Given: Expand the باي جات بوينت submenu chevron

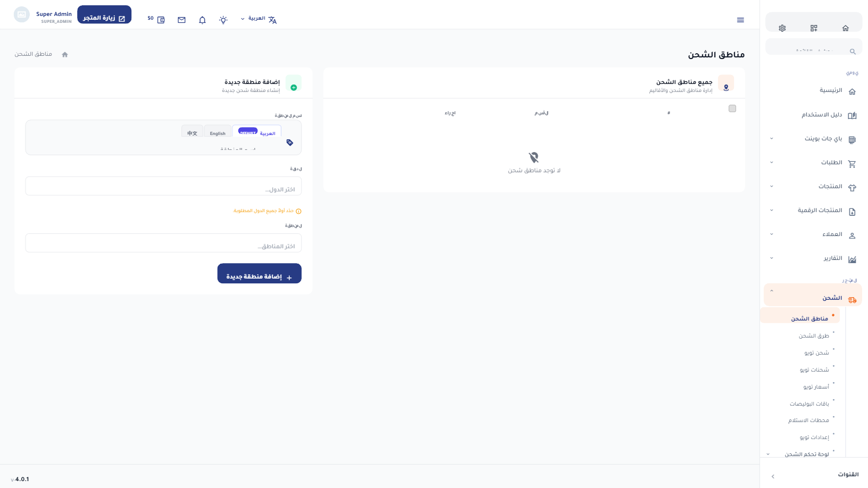Looking at the screenshot, I should (x=772, y=139).
